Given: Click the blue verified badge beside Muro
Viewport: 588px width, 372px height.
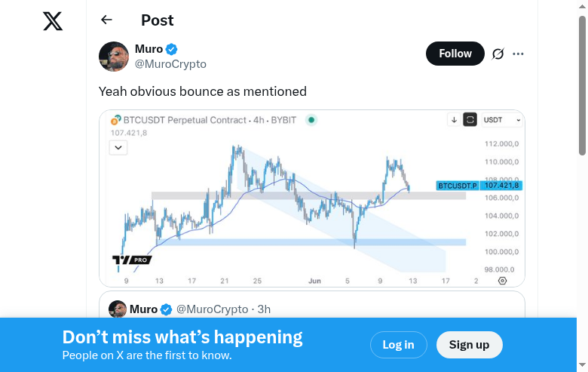Looking at the screenshot, I should click(172, 50).
